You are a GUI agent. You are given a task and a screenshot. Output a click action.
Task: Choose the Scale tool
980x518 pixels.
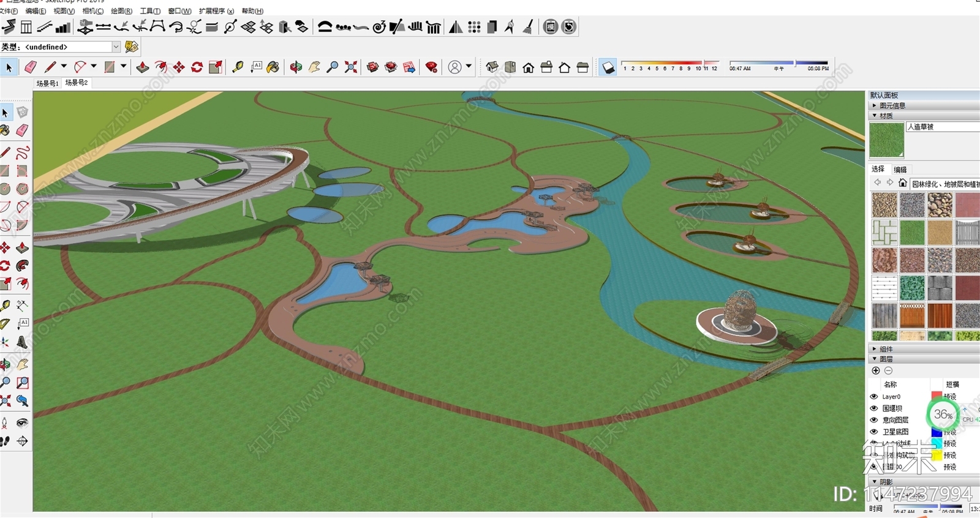click(x=215, y=67)
